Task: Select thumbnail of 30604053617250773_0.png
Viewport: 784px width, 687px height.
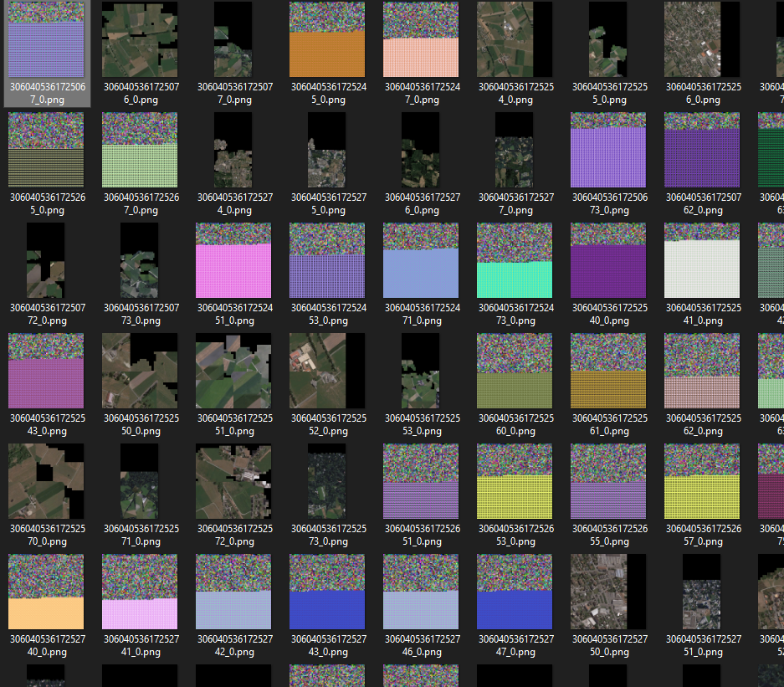Action: 140,260
